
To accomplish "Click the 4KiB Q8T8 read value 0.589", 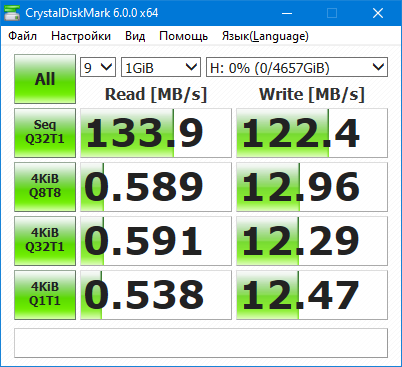I will click(x=156, y=187).
